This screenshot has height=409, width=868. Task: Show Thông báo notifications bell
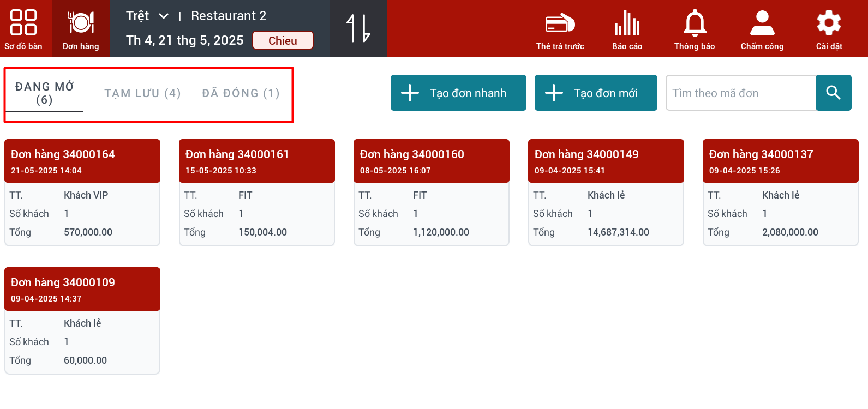click(695, 28)
